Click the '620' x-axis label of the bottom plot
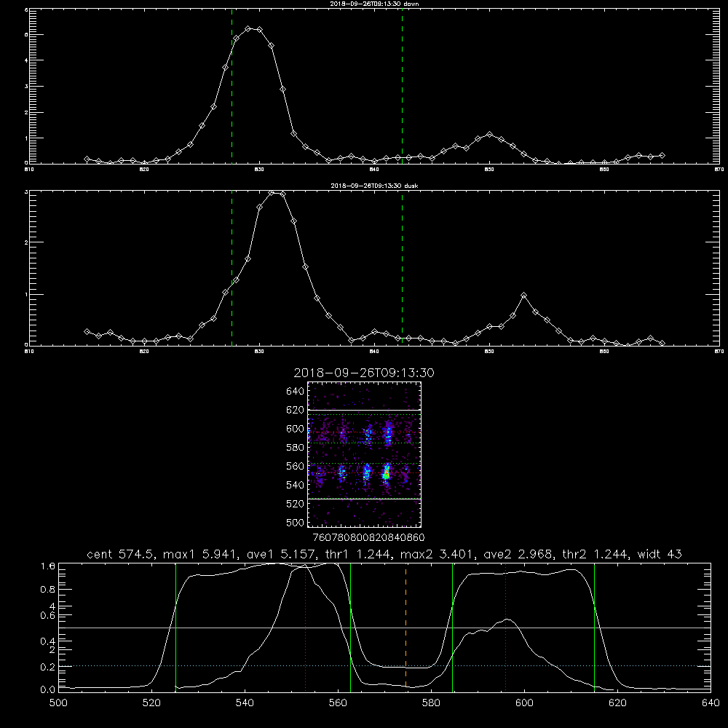Image resolution: width=728 pixels, height=728 pixels. tap(617, 703)
